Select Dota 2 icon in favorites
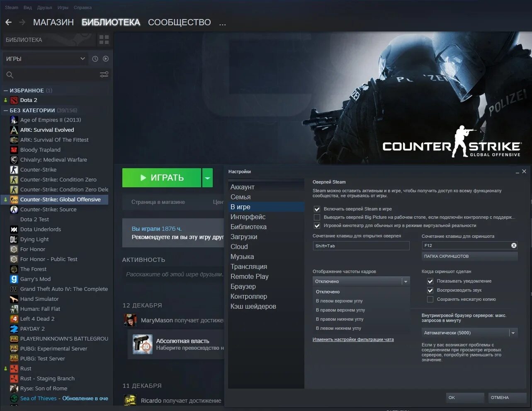Image resolution: width=532 pixels, height=411 pixels. tap(14, 100)
